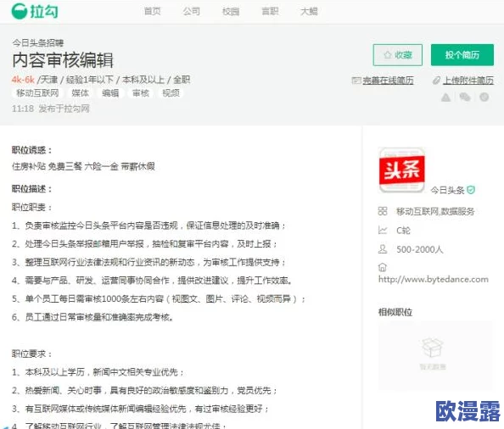Open the 大鲲 nav item
Image resolution: width=504 pixels, height=429 pixels.
[309, 11]
